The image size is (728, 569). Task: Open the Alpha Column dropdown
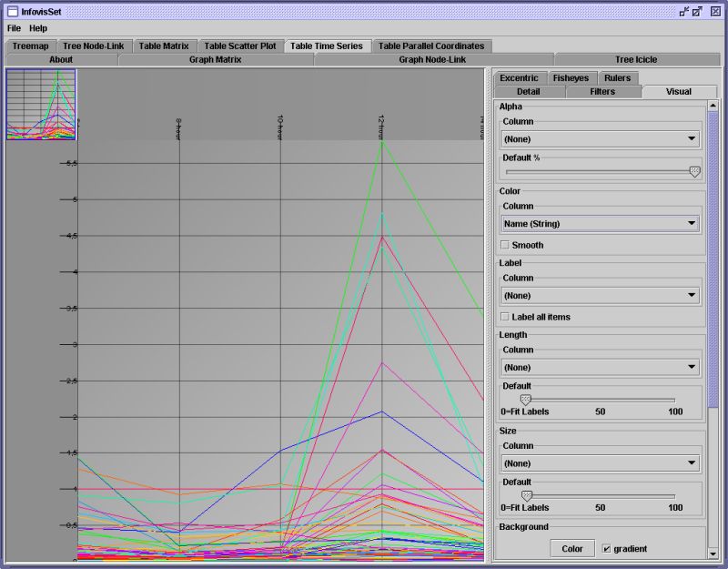[601, 138]
